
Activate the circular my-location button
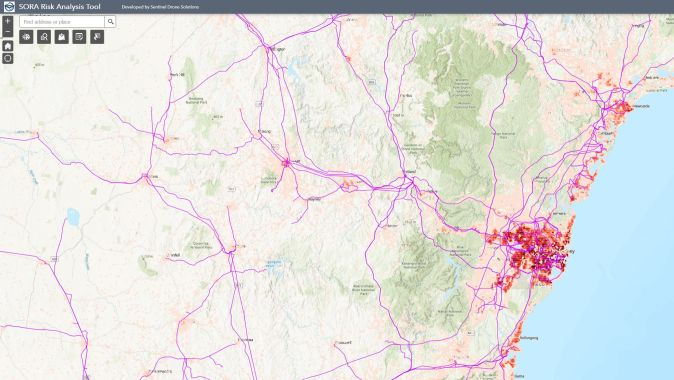8,58
